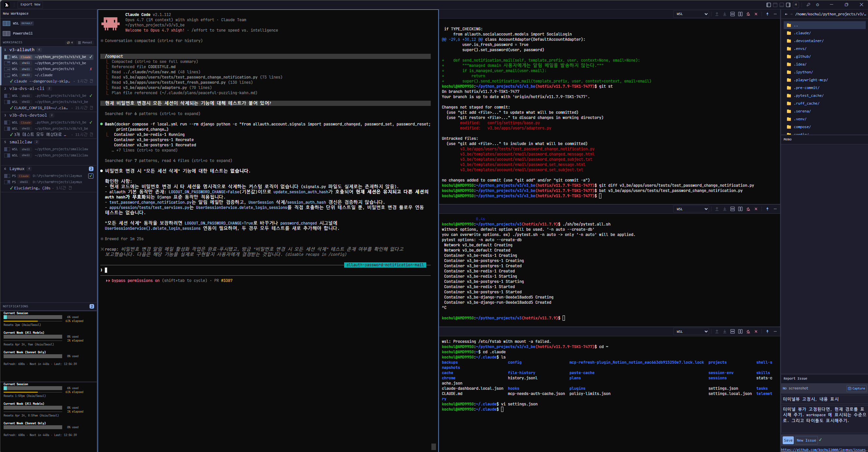Viewport: 868px width, 452px height.
Task: Open the WSL shell dropdown in top pane
Action: point(691,14)
